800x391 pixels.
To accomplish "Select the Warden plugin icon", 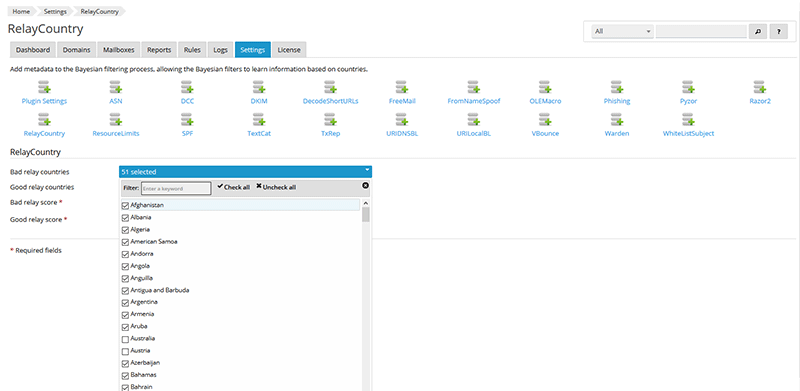I will point(616,119).
